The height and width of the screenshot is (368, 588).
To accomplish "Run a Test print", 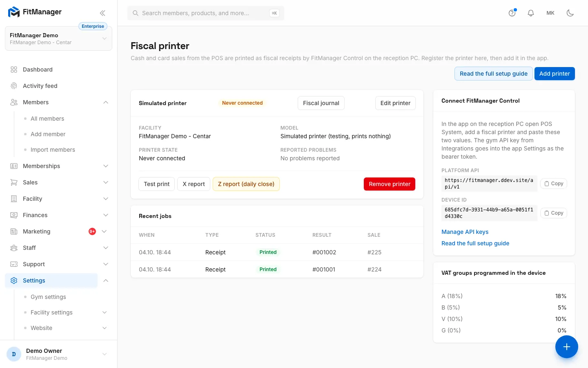I will click(x=157, y=184).
